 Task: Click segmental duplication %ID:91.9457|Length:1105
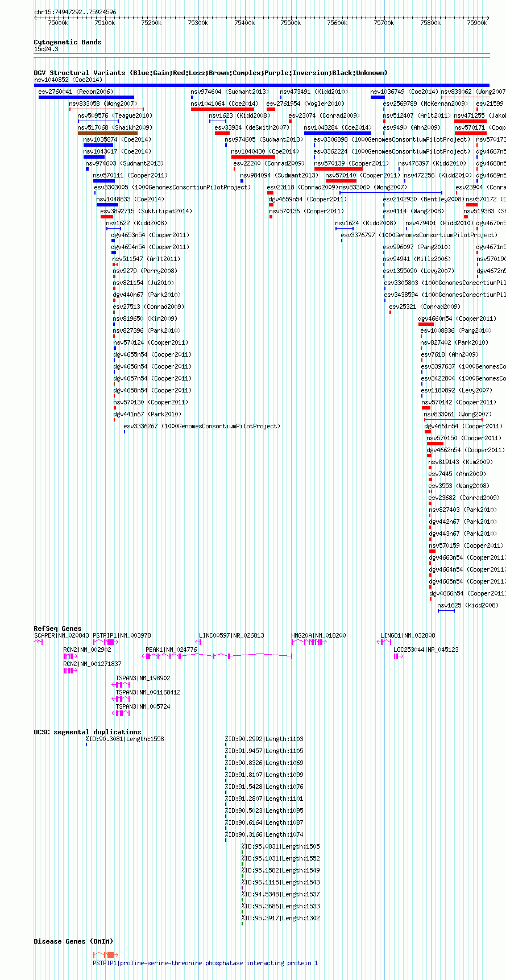click(x=264, y=751)
